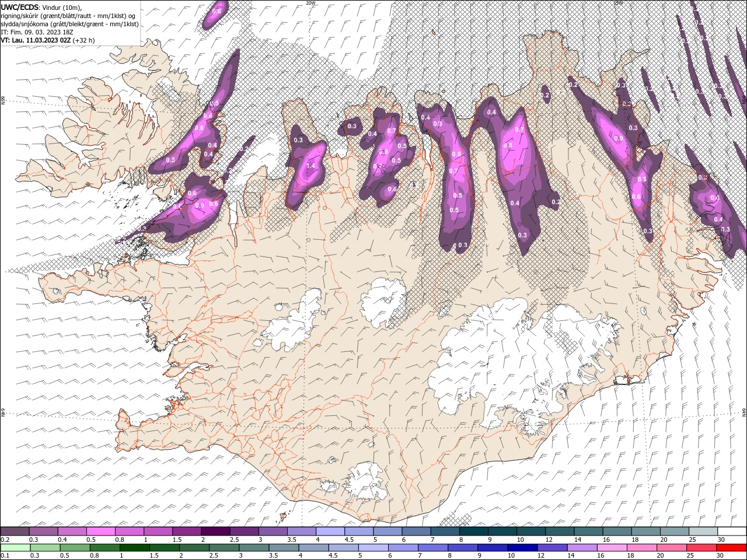The height and width of the screenshot is (560, 747).
Task: Pick the lightest green bottom-row swatch at 0.1
Action: [15, 548]
